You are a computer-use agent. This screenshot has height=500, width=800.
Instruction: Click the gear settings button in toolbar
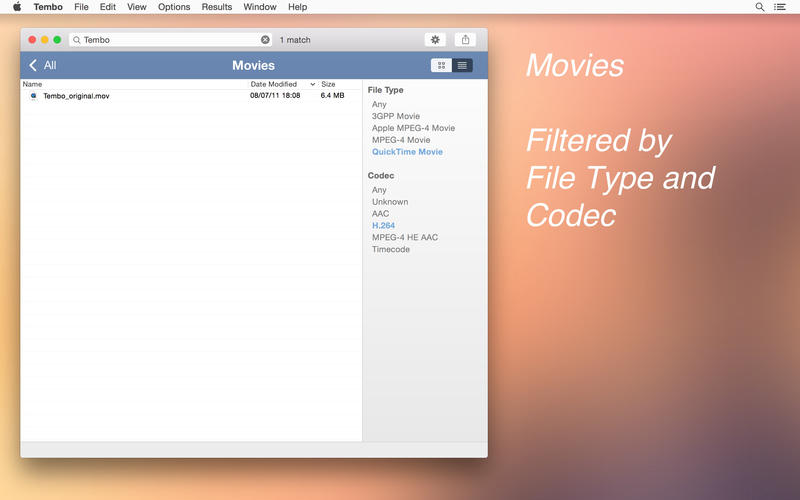pos(435,40)
